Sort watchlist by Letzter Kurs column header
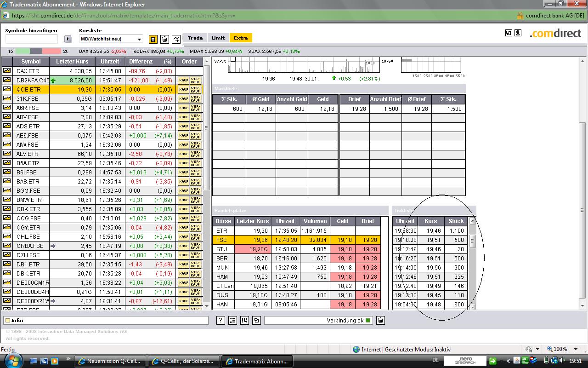Viewport: 588px width, 368px height. (72, 62)
